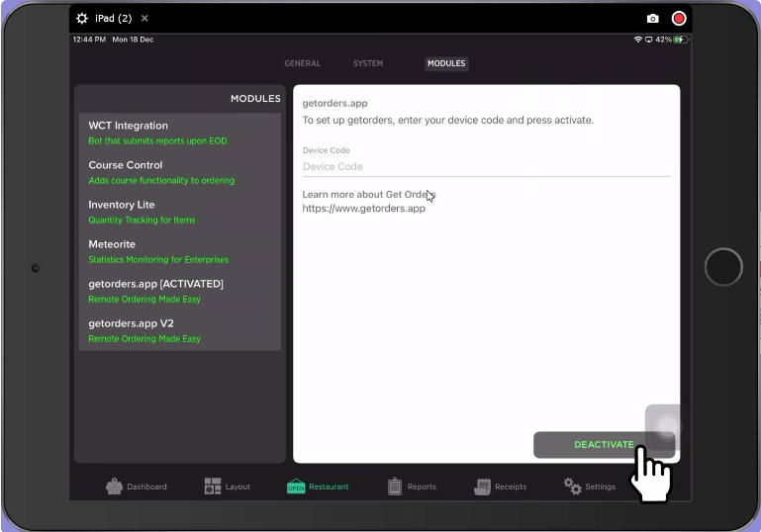Switch to the SYSTEM tab
The height and width of the screenshot is (532, 761).
coord(368,63)
